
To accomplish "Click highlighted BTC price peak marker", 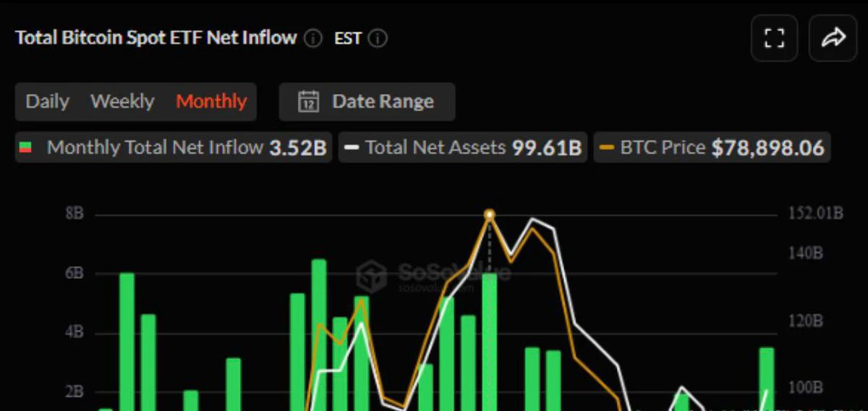I will coord(490,215).
